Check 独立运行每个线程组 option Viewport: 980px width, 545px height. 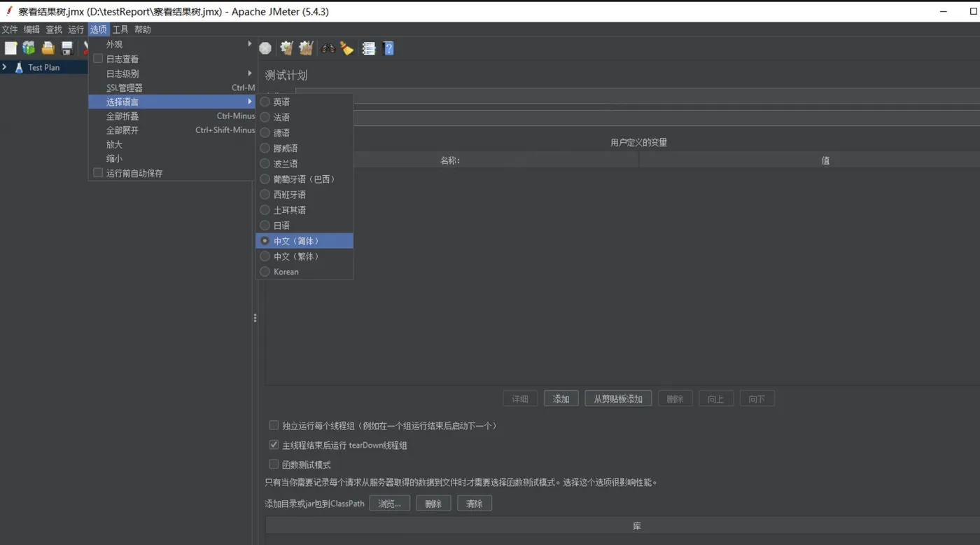tap(274, 425)
